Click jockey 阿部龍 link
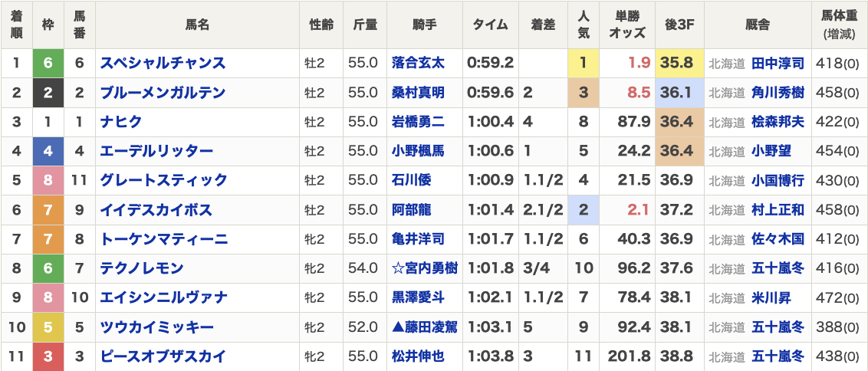This screenshot has width=868, height=371. (x=411, y=210)
